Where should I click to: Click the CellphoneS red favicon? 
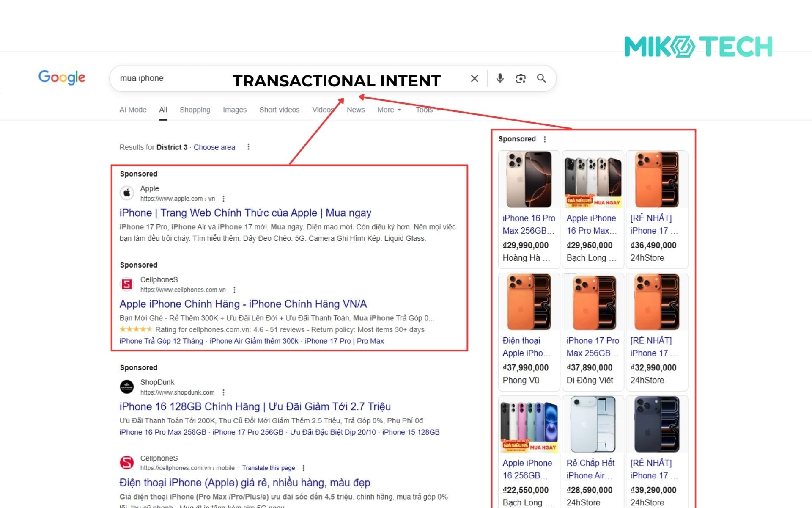coord(127,284)
